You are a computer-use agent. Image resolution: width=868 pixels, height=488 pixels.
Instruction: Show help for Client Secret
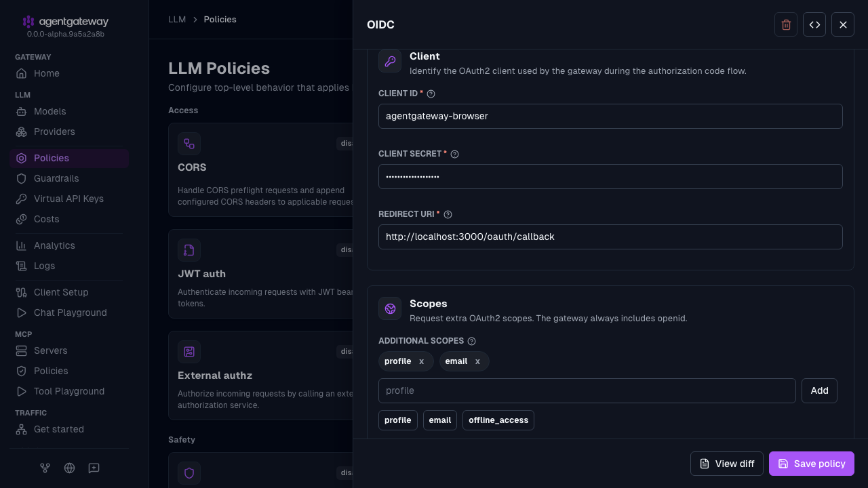point(455,154)
